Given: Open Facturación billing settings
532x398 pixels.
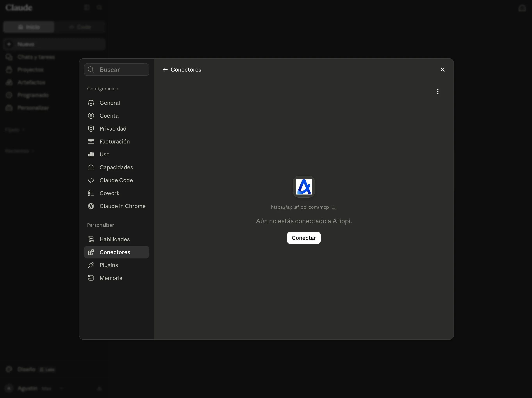Looking at the screenshot, I should 116,142.
